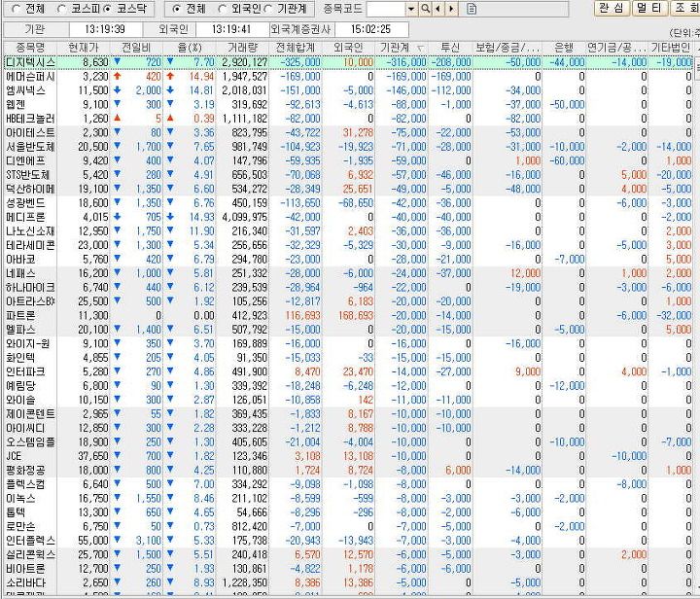Sort by 연기금/공 column header

617,48
